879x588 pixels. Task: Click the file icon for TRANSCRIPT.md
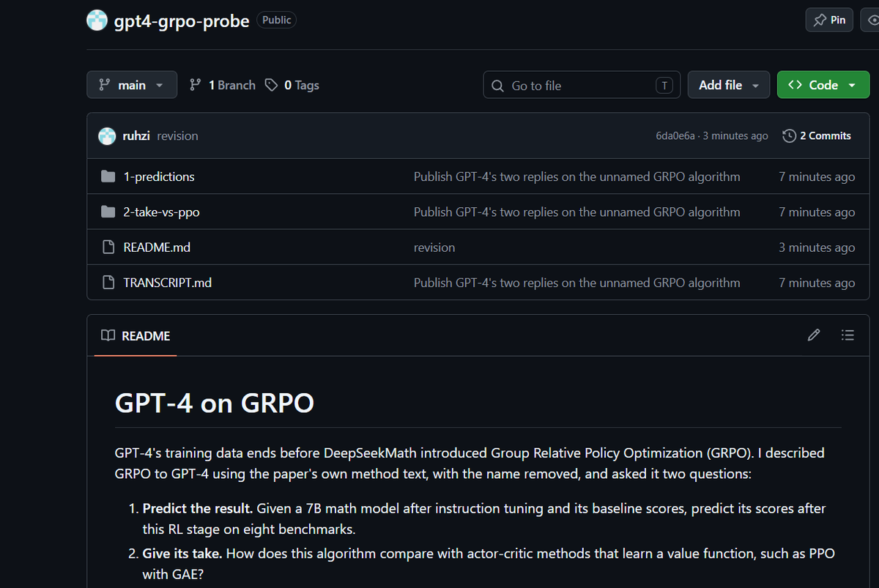tap(108, 283)
